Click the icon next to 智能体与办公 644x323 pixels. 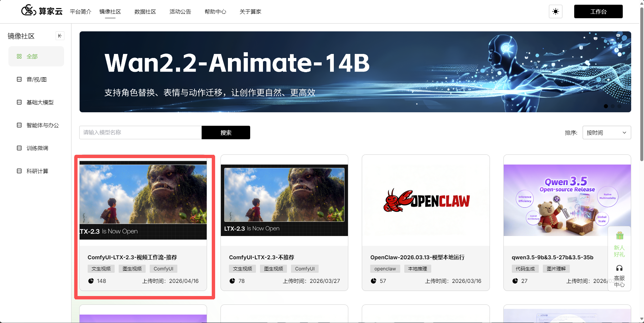pyautogui.click(x=19, y=125)
